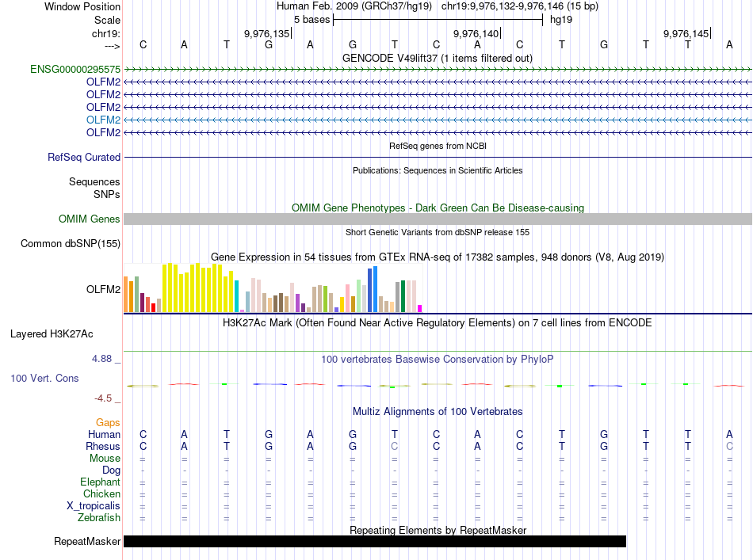The image size is (753, 560).
Task: Click the OMIM Genes track label
Action: pyautogui.click(x=90, y=219)
